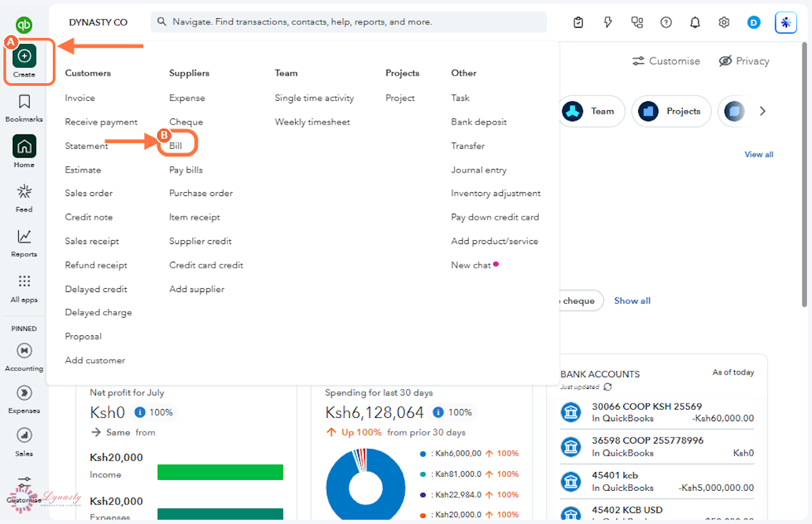Click info icon beside Ksh6,128,064 spending
This screenshot has height=524, width=812.
[x=438, y=412]
